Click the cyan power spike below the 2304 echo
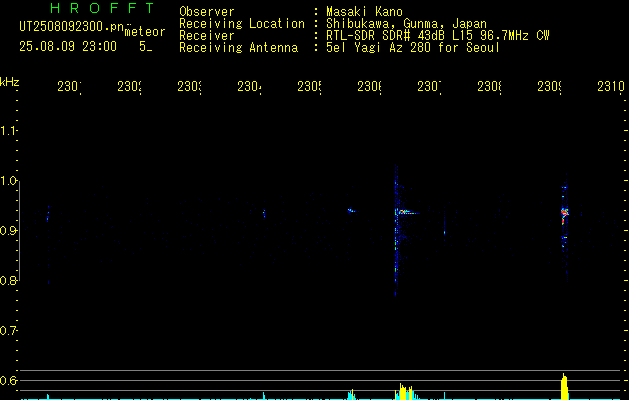629x400 pixels. tap(264, 396)
